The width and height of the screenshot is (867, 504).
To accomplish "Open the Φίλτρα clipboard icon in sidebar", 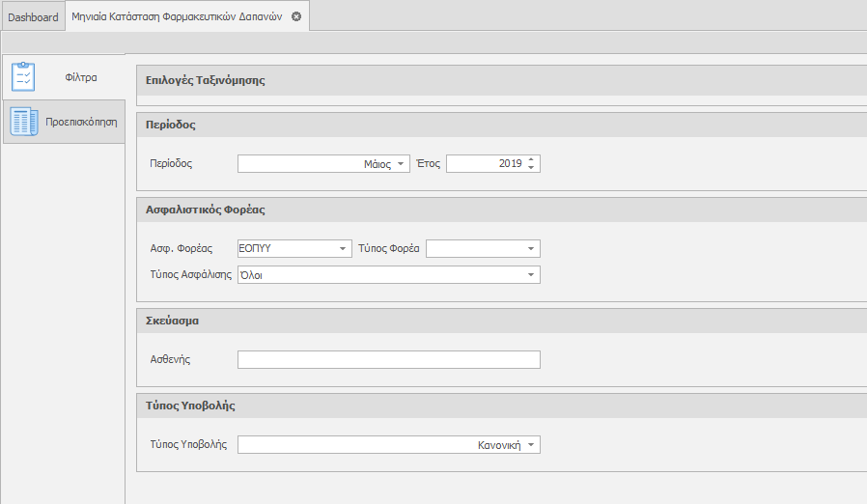I will [x=23, y=76].
